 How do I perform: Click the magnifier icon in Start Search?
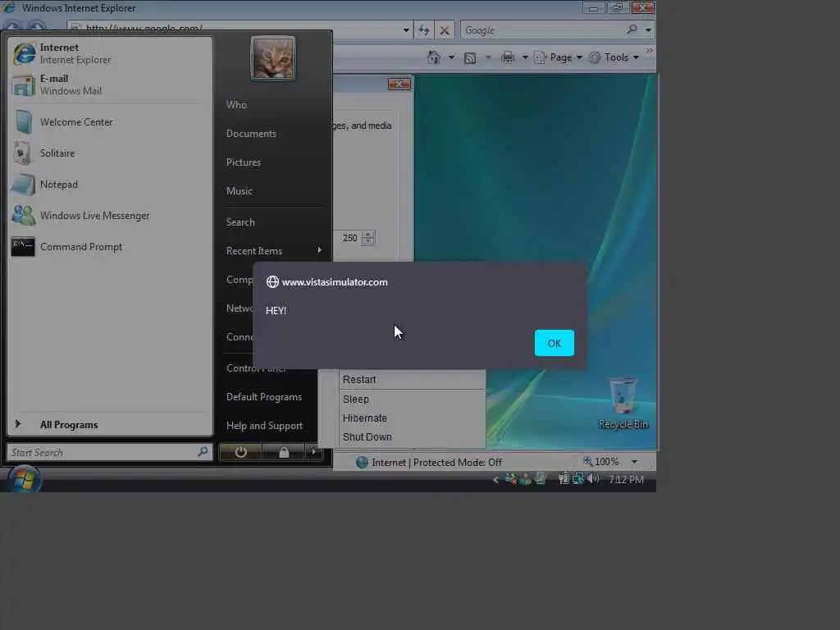(203, 452)
